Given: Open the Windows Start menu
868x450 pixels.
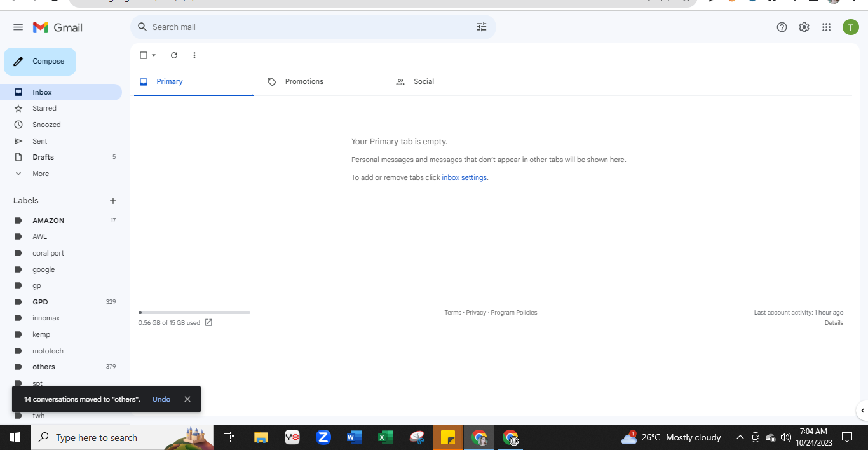Looking at the screenshot, I should [x=15, y=437].
